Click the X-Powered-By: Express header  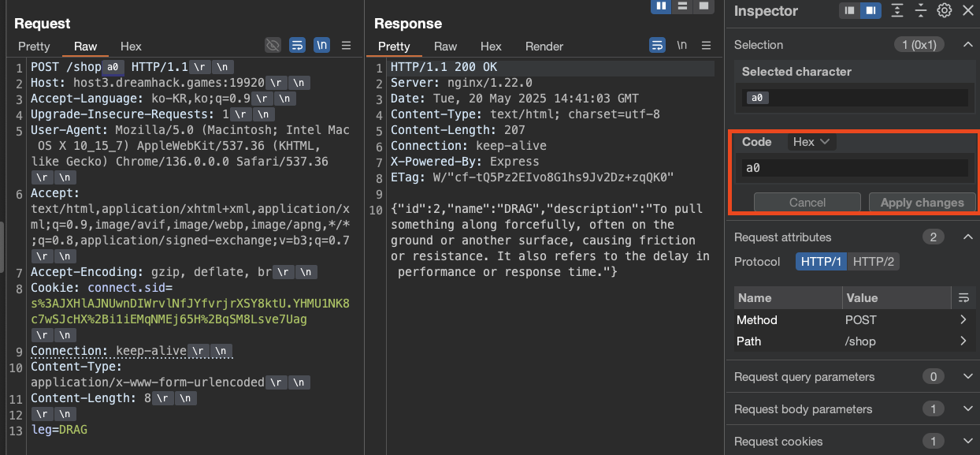click(x=465, y=162)
